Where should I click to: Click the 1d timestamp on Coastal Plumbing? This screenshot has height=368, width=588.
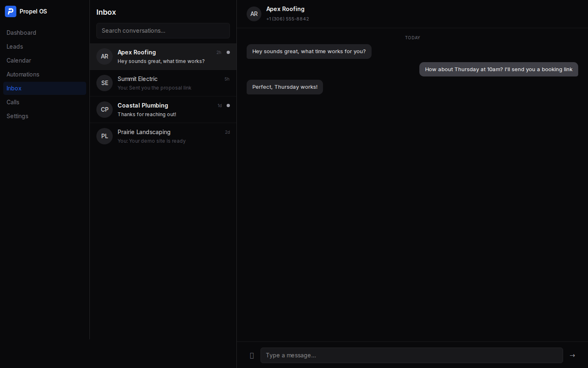[220, 105]
